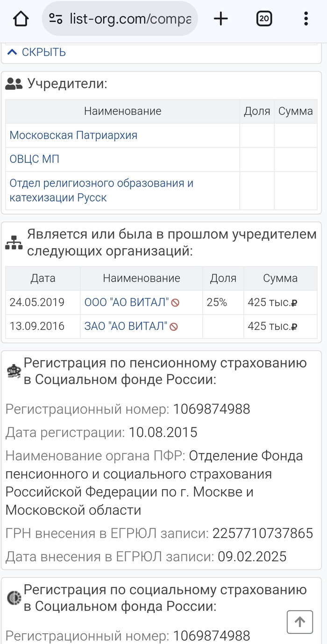Open the ООО "АО ВИТАЛ" company link
This screenshot has width=327, height=644.
click(x=127, y=302)
